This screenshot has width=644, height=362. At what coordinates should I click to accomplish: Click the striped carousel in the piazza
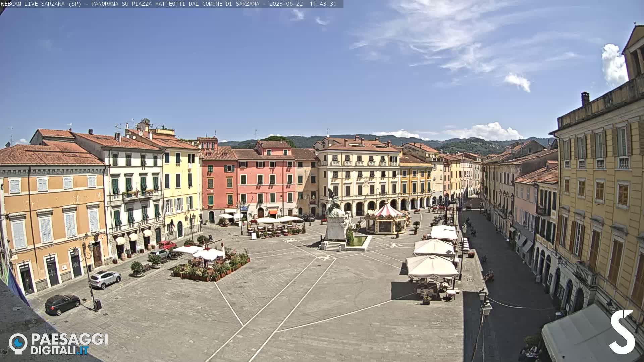pos(387,219)
